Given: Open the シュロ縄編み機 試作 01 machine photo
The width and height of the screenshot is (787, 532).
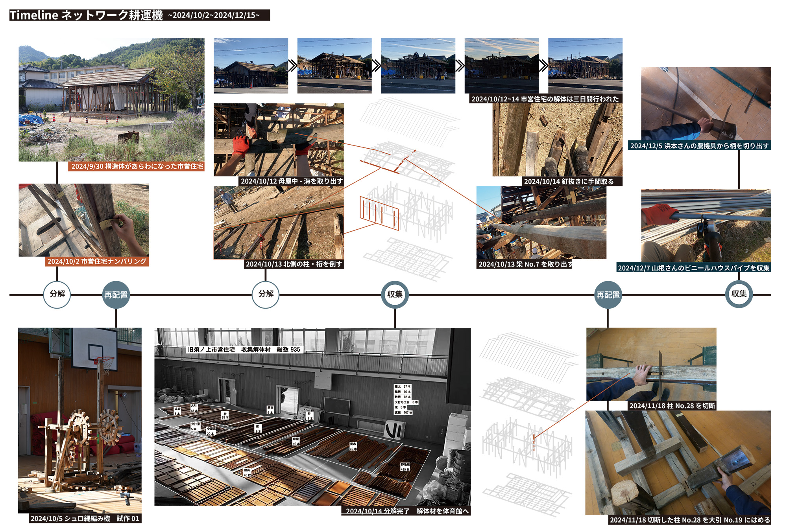Looking at the screenshot, I should pyautogui.click(x=80, y=420).
